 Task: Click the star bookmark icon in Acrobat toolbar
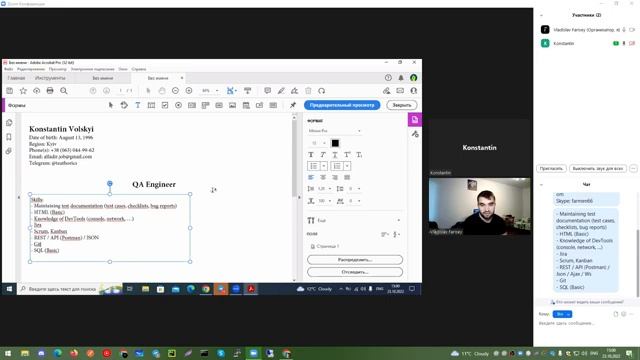23,91
